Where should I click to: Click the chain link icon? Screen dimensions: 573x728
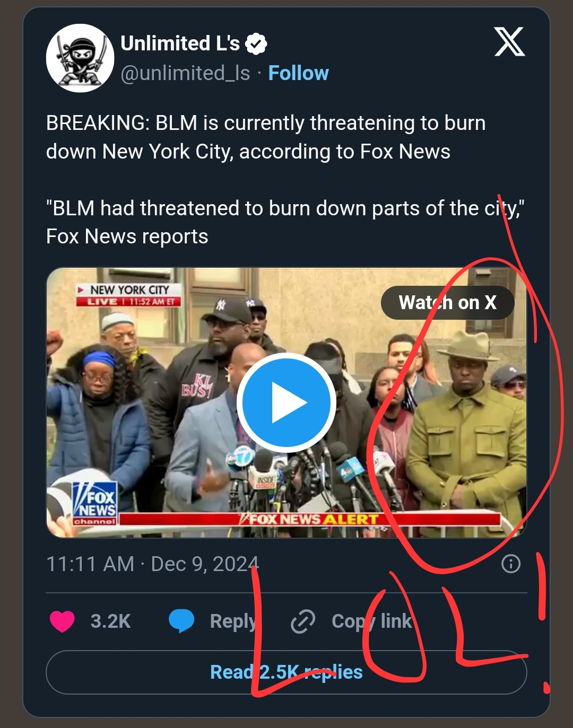point(303,621)
